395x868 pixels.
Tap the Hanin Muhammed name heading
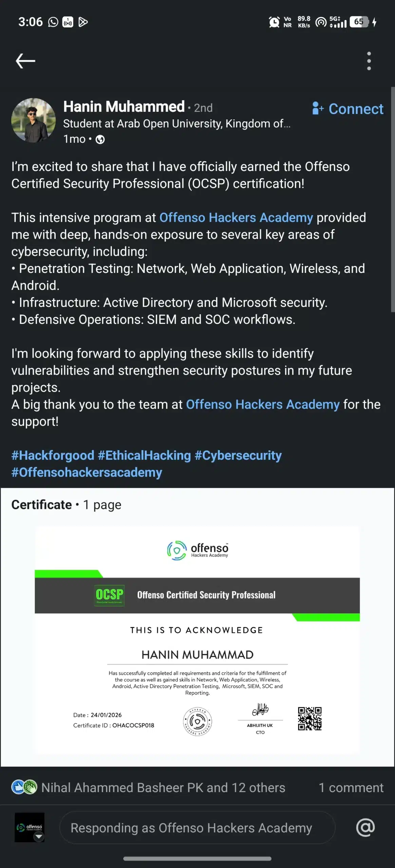(124, 107)
